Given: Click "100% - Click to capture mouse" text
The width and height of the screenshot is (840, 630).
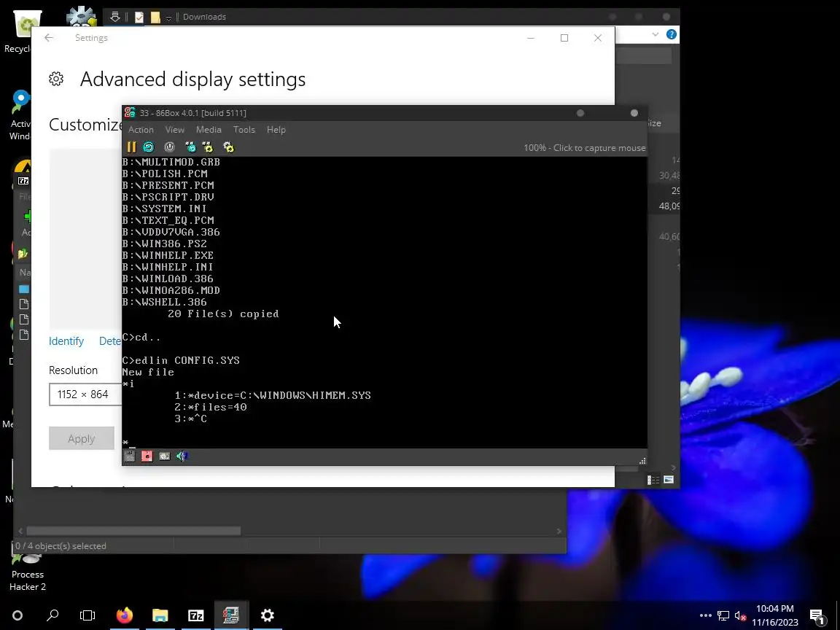Looking at the screenshot, I should click(585, 148).
